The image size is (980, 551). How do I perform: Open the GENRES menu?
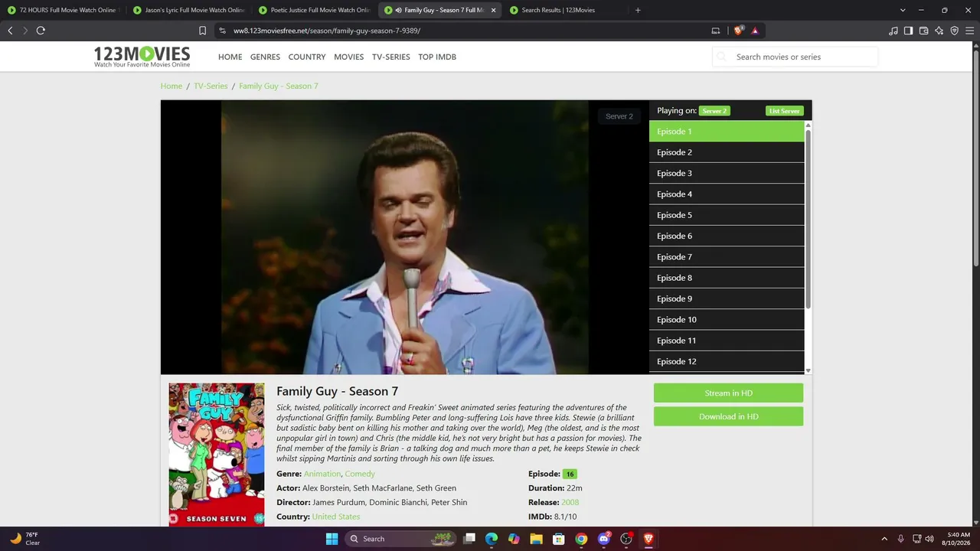click(265, 57)
